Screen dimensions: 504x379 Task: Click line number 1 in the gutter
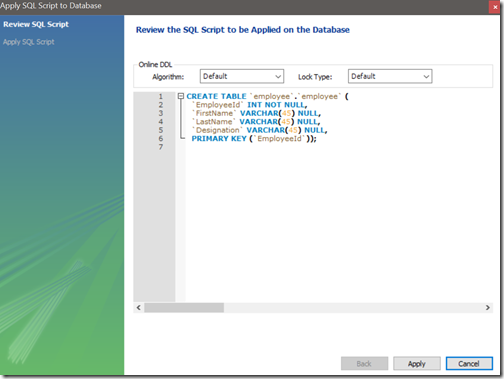pos(161,96)
